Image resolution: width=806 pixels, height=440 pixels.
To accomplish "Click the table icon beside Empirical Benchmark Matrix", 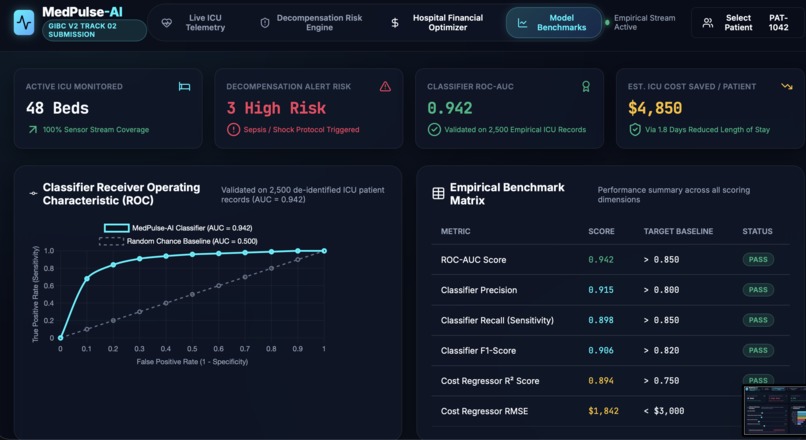I will point(438,194).
